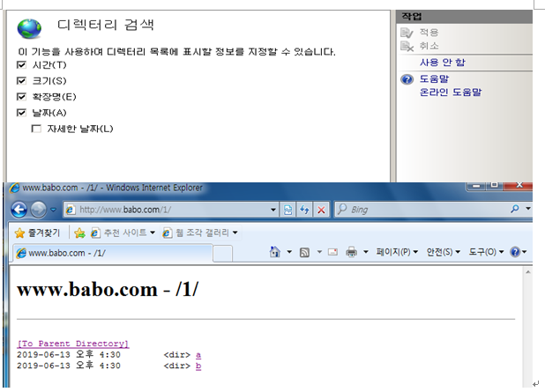
Task: Click the 사용 안 함 disable link
Action: (442, 63)
